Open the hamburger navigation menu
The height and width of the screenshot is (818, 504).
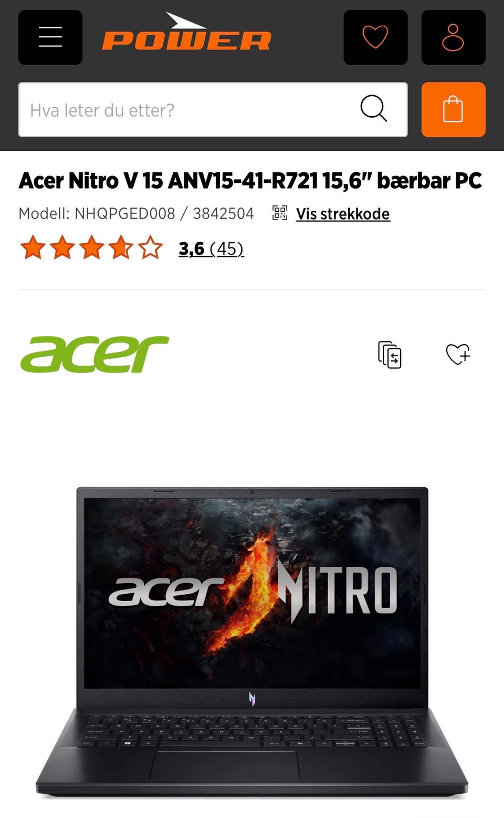click(50, 37)
